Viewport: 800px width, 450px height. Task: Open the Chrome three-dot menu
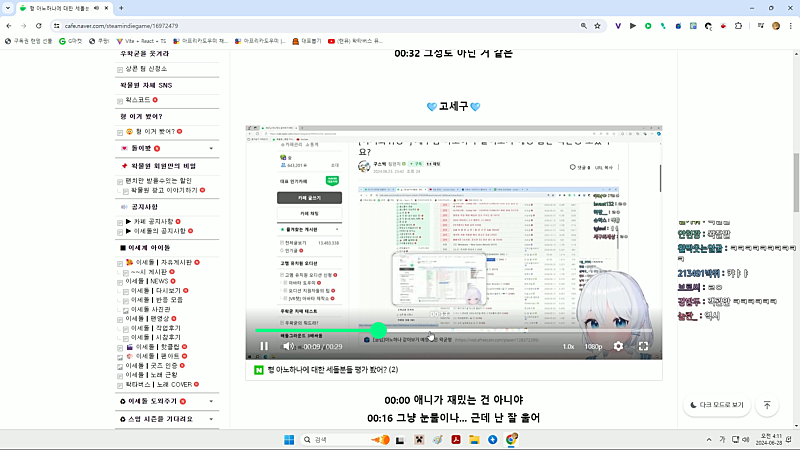(x=791, y=26)
